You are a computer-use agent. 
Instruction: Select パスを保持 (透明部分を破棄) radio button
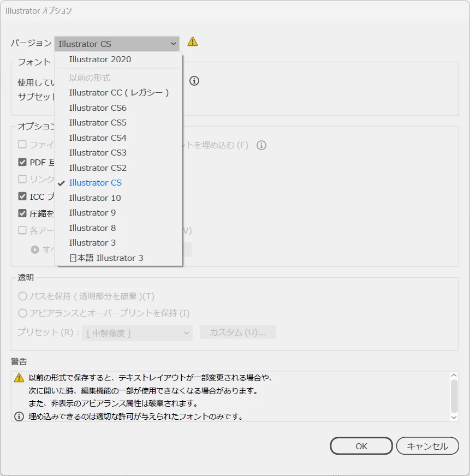[22, 296]
